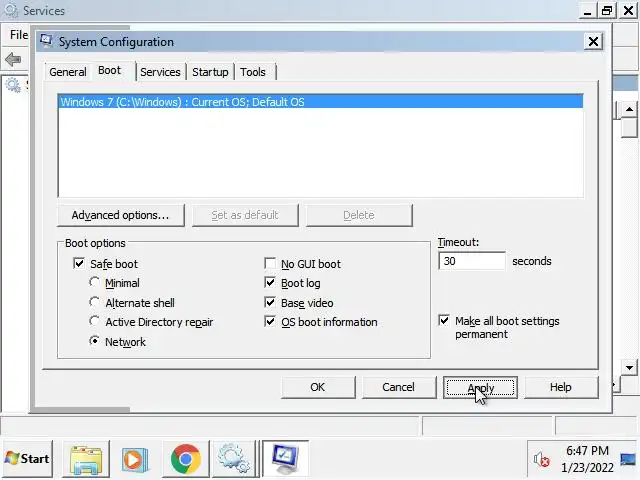The height and width of the screenshot is (480, 640).
Task: Open the Start menu
Action: click(x=27, y=459)
